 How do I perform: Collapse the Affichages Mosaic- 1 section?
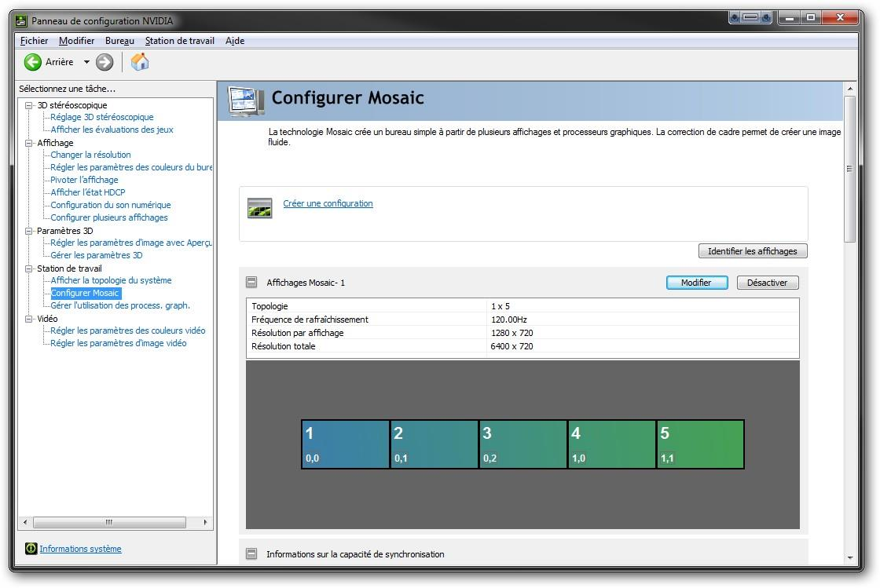pyautogui.click(x=251, y=283)
